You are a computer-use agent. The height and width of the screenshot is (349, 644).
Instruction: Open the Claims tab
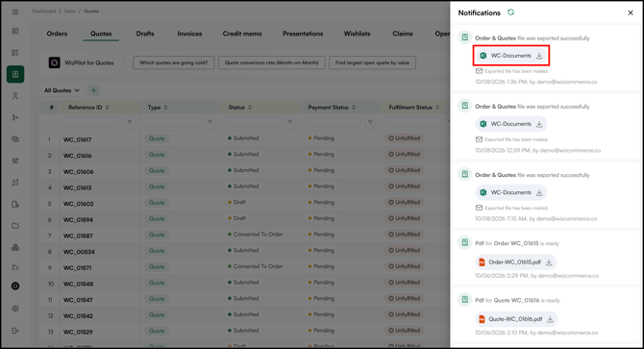coord(403,34)
